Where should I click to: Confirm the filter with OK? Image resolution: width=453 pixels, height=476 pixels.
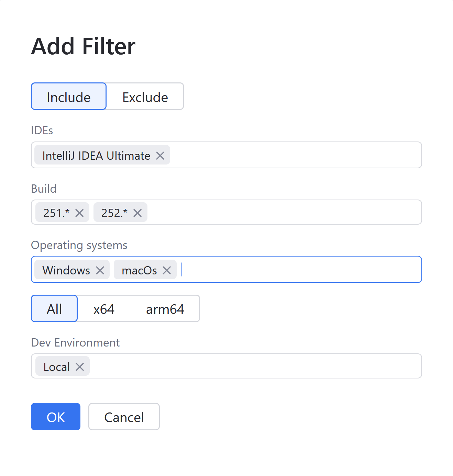click(55, 417)
